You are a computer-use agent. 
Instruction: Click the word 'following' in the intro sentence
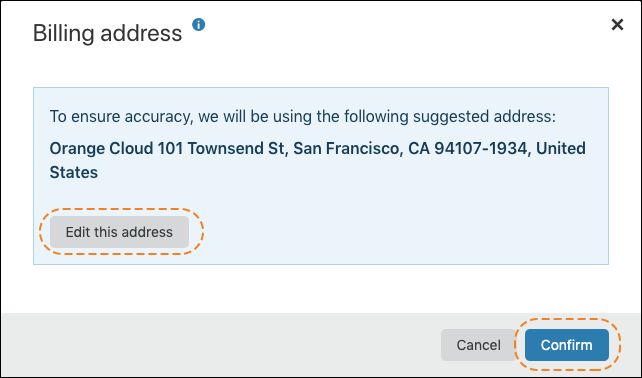pyautogui.click(x=376, y=117)
